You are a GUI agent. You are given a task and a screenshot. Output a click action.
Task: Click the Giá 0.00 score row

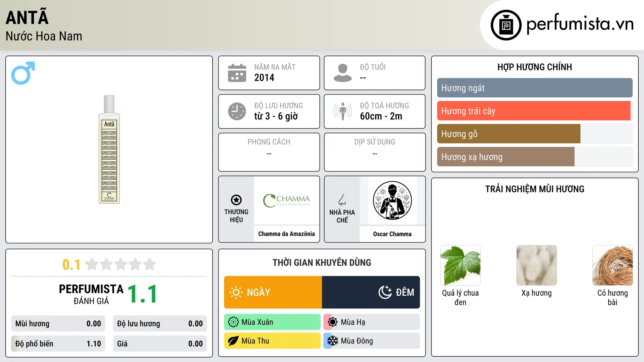160,344
